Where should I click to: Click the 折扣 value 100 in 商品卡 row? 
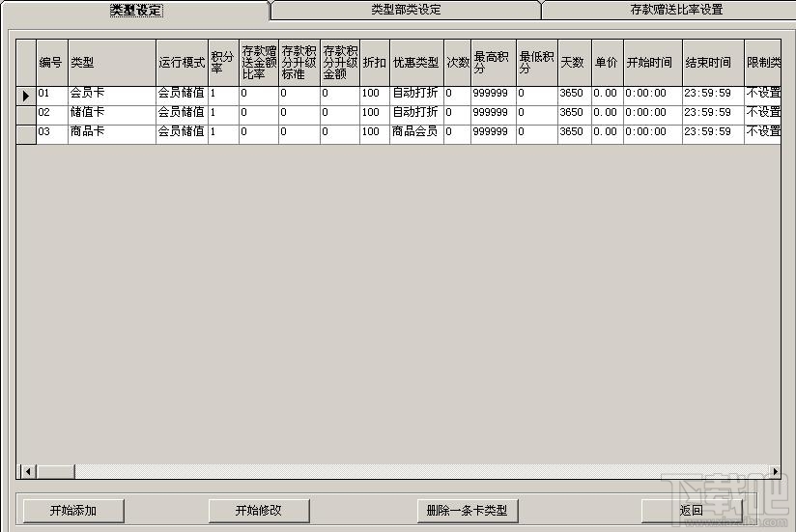375,132
